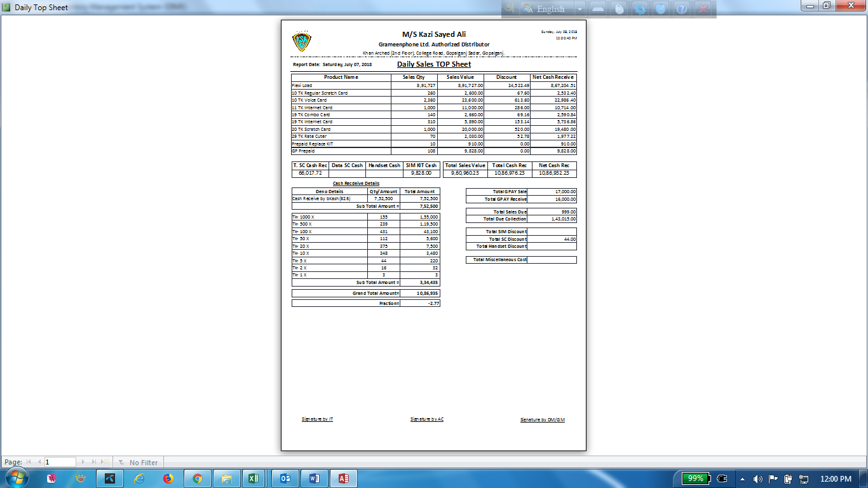
Task: Click the Daily Top Sheet window icon
Action: [x=6, y=7]
